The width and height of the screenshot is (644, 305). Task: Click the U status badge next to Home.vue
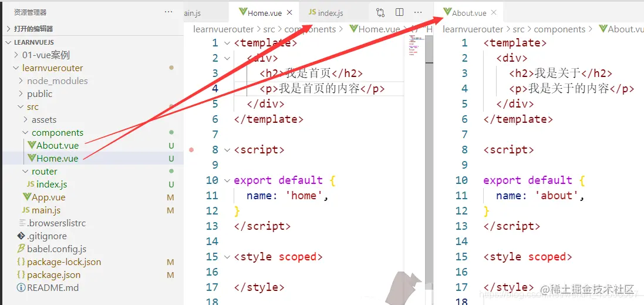point(171,159)
